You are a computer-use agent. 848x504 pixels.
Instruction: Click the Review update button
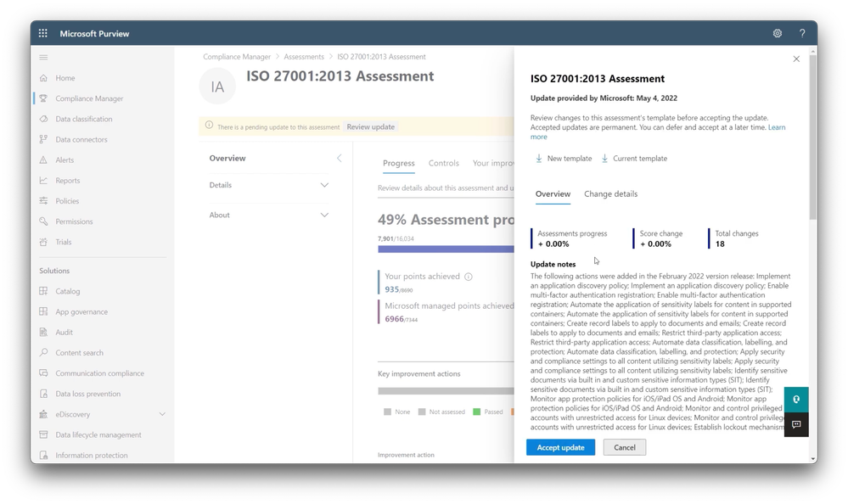(370, 126)
